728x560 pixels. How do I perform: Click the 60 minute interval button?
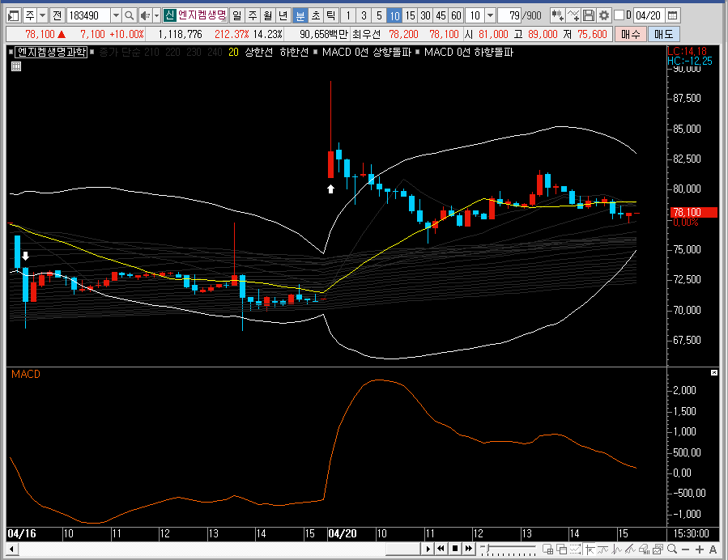pos(457,15)
